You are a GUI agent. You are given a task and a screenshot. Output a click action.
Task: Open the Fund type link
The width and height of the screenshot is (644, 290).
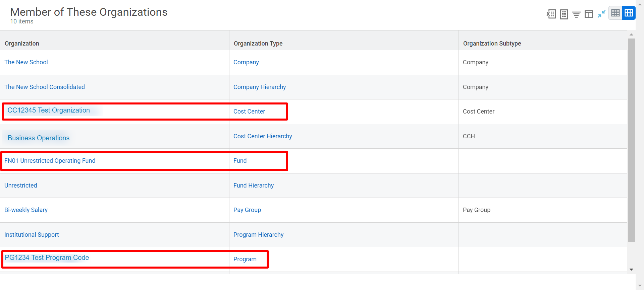pos(240,161)
